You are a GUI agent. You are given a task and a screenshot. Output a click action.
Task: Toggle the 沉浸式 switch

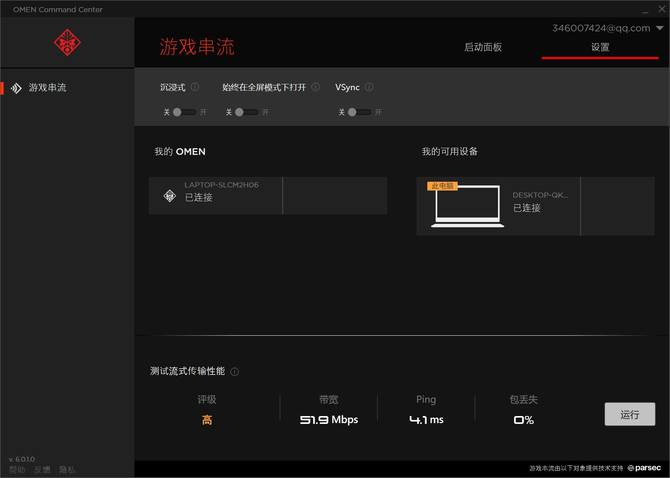click(185, 112)
